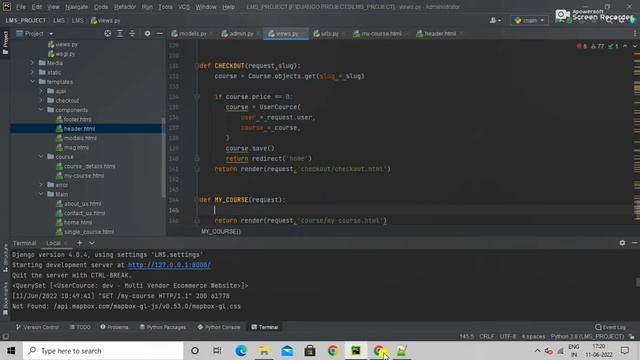Open terminal session options chevron
This screenshot has height=360, width=640.
[x=92, y=243]
